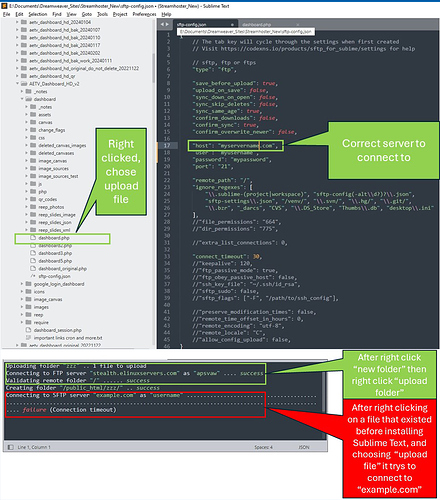The height and width of the screenshot is (500, 440).
Task: Open the Tools menu
Action: [x=102, y=14]
